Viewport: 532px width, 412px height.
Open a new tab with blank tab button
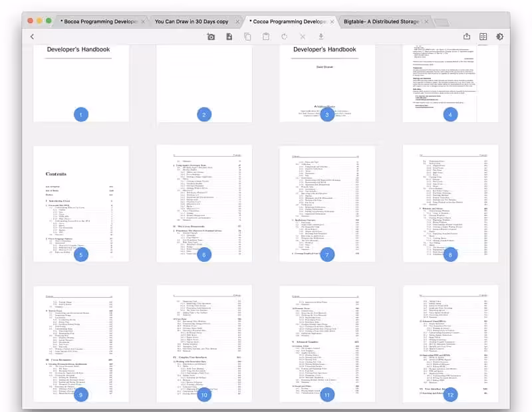[442, 23]
